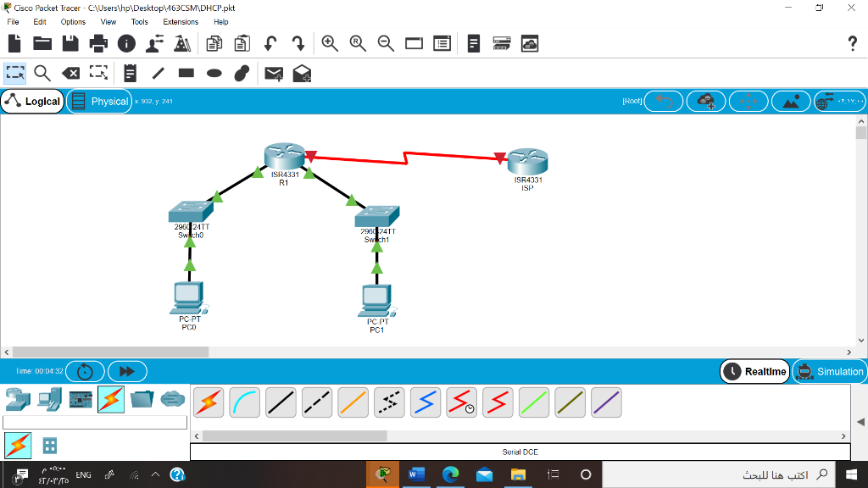This screenshot has height=488, width=868.
Task: Choose Serial DCE cable with clock
Action: [x=462, y=402]
